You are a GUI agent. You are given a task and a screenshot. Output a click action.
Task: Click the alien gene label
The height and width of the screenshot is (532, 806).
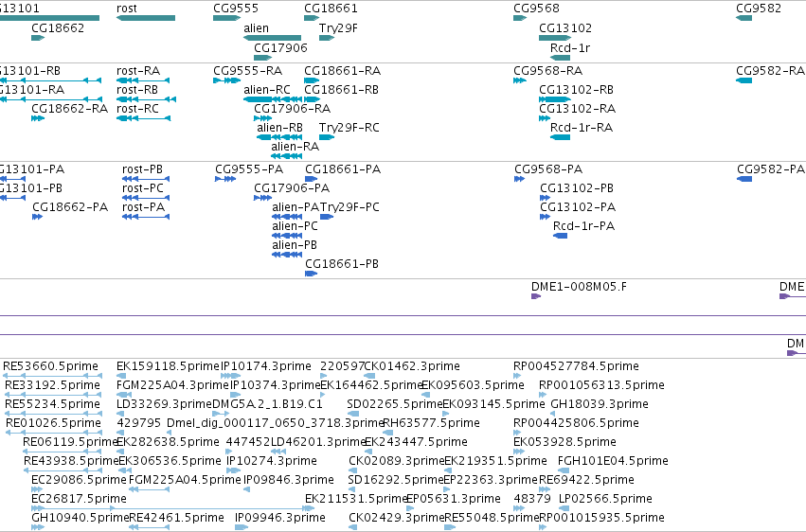pos(256,28)
